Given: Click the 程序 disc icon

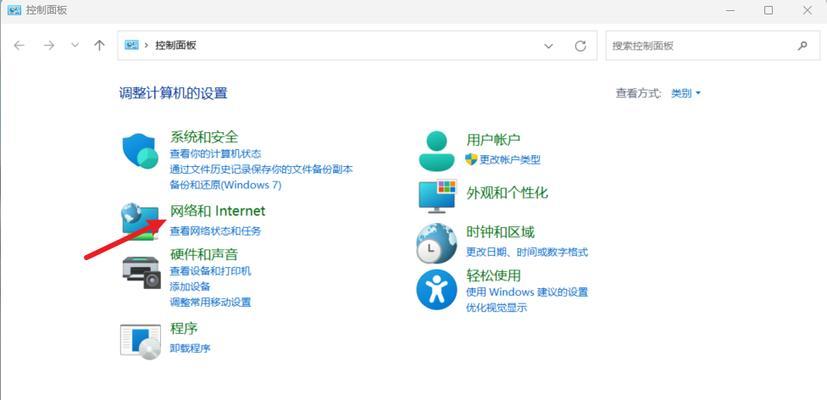Looking at the screenshot, I should 140,342.
